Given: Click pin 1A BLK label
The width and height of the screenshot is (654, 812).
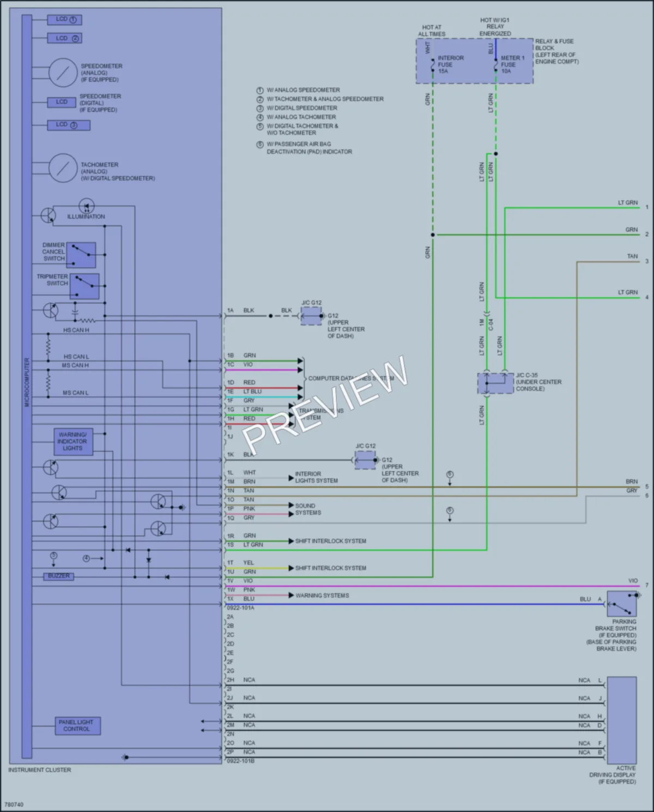Looking at the screenshot, I should point(240,310).
